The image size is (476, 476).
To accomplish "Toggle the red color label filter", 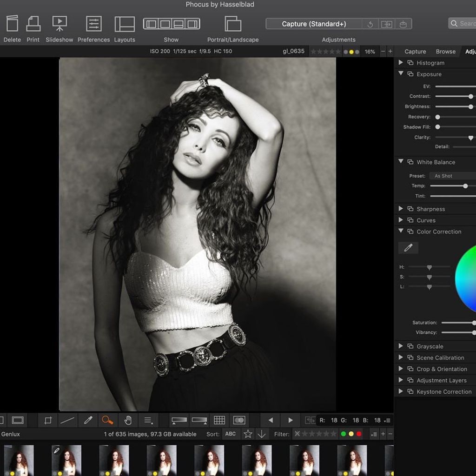I will click(358, 434).
